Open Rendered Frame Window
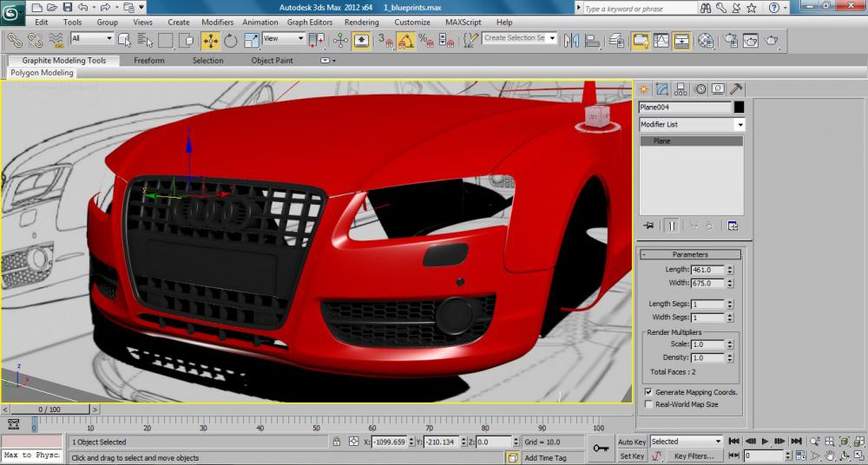The height and width of the screenshot is (465, 868). click(751, 40)
